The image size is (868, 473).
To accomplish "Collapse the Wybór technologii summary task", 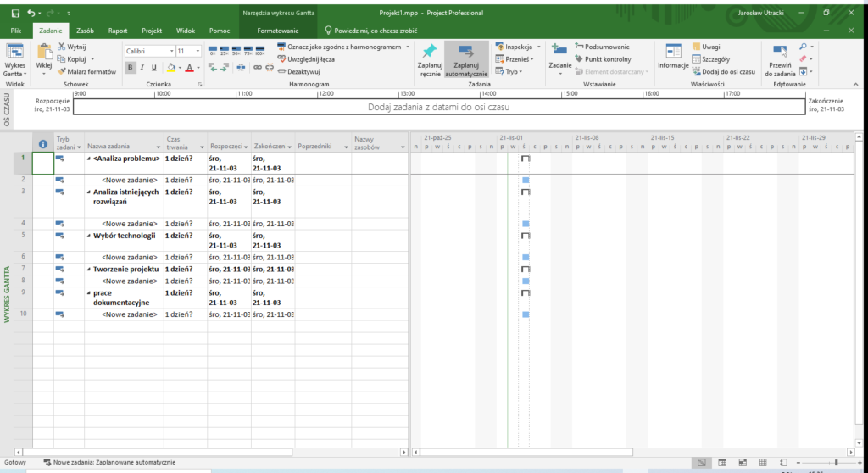I will tap(89, 236).
